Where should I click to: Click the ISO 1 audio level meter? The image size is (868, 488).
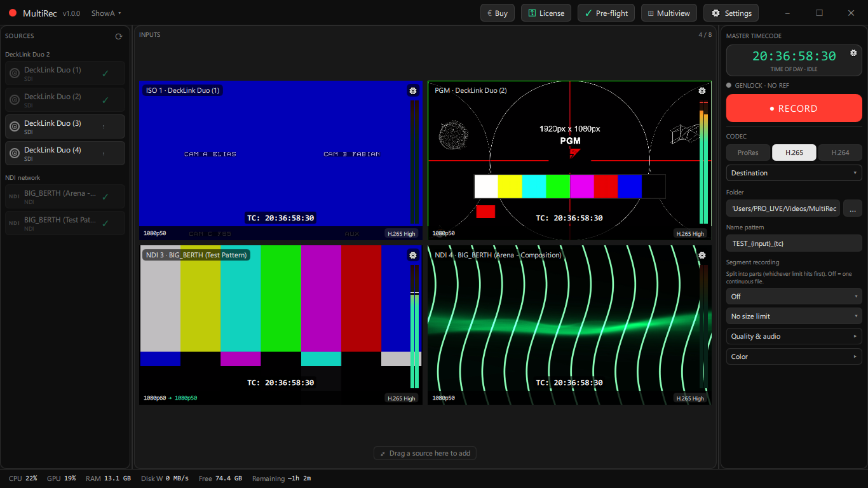[x=414, y=162]
